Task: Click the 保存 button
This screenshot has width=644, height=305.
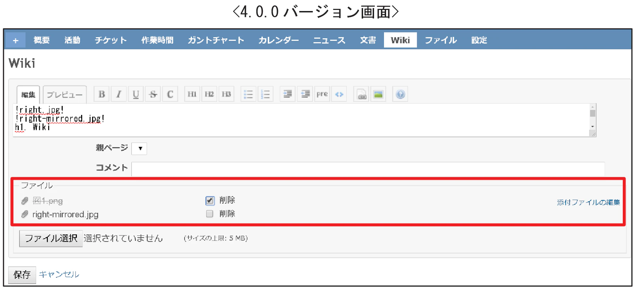Action: click(22, 275)
